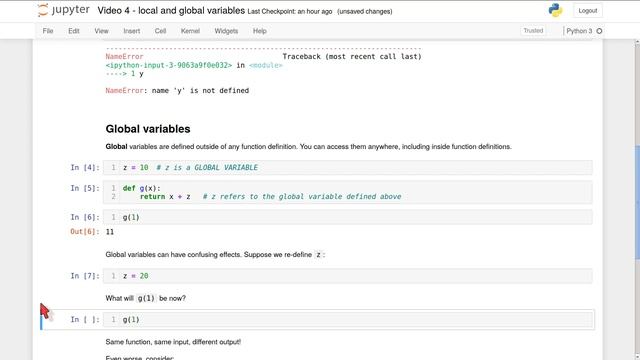Click the ipython-input traceback line
The image size is (640, 360).
pyautogui.click(x=194, y=65)
